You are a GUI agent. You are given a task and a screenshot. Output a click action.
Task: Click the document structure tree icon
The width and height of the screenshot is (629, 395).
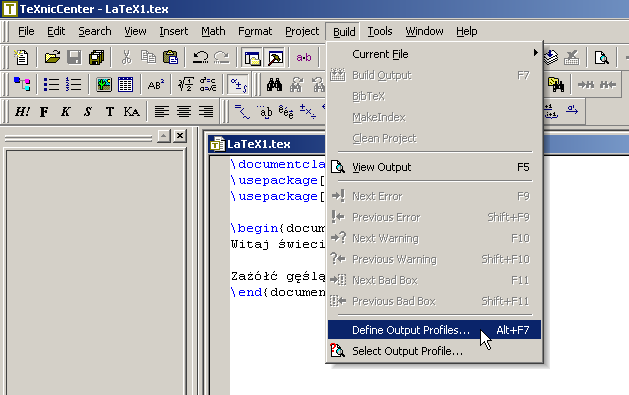tap(22, 84)
